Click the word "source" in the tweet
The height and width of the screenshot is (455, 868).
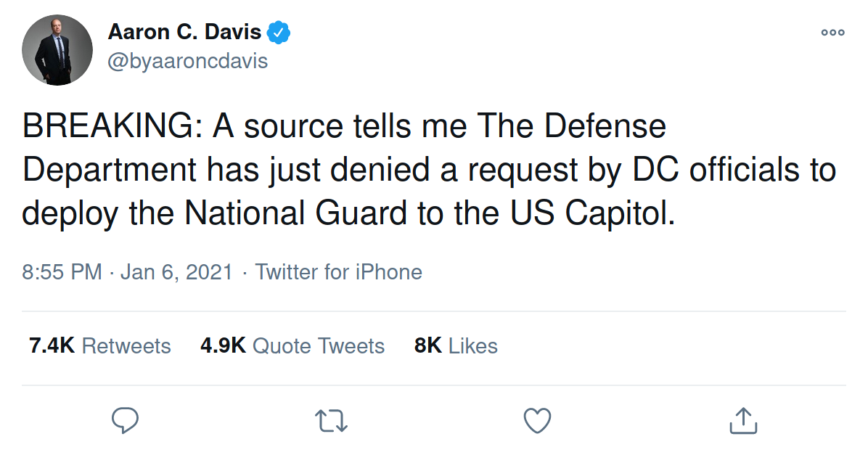(x=292, y=127)
